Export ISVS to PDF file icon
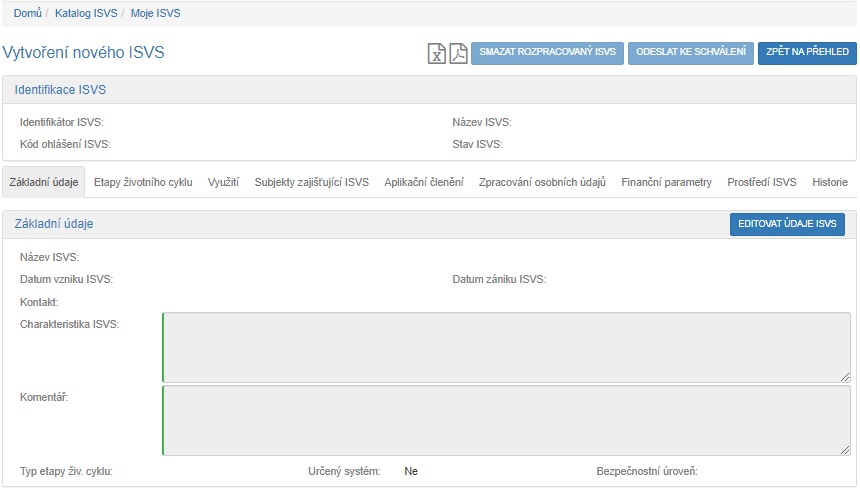 tap(458, 53)
